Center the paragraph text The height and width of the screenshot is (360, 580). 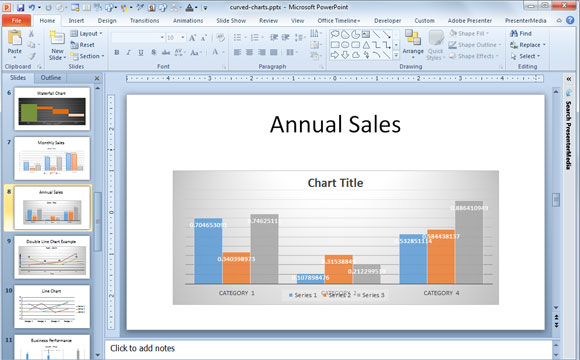[250, 53]
